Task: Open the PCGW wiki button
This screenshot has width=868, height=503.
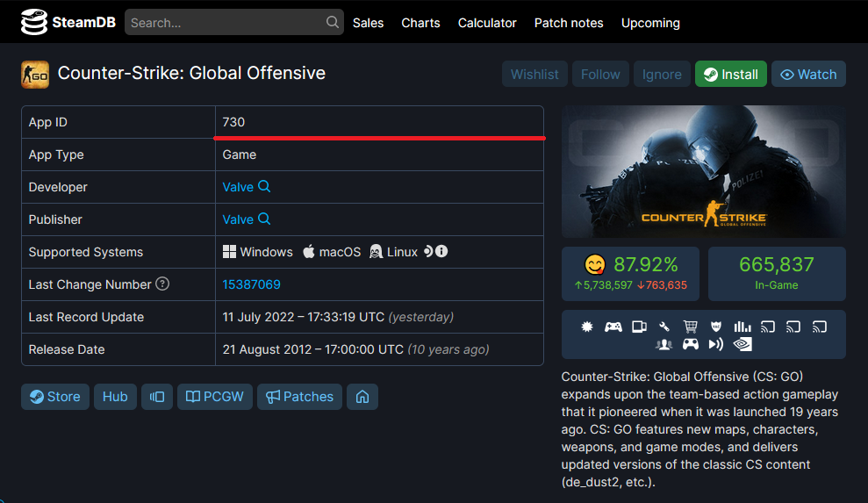Action: [x=215, y=397]
